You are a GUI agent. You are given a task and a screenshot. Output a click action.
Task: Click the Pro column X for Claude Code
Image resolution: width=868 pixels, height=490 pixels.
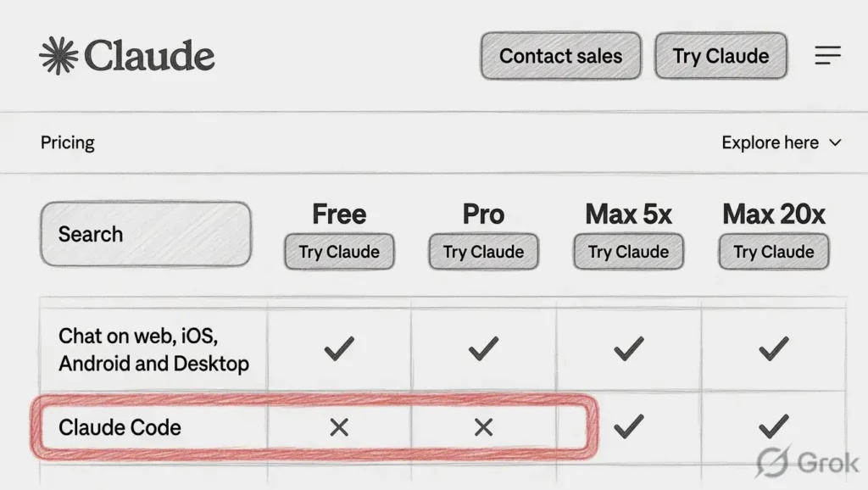point(483,427)
